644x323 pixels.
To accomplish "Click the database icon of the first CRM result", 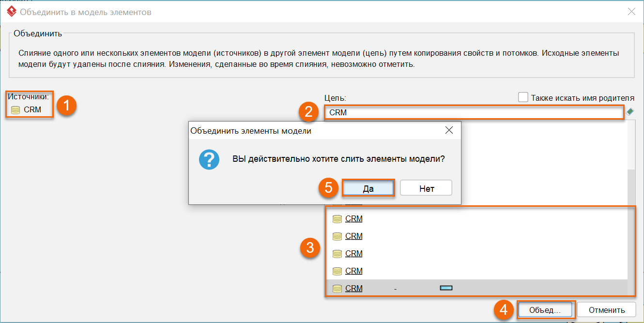I will [337, 218].
